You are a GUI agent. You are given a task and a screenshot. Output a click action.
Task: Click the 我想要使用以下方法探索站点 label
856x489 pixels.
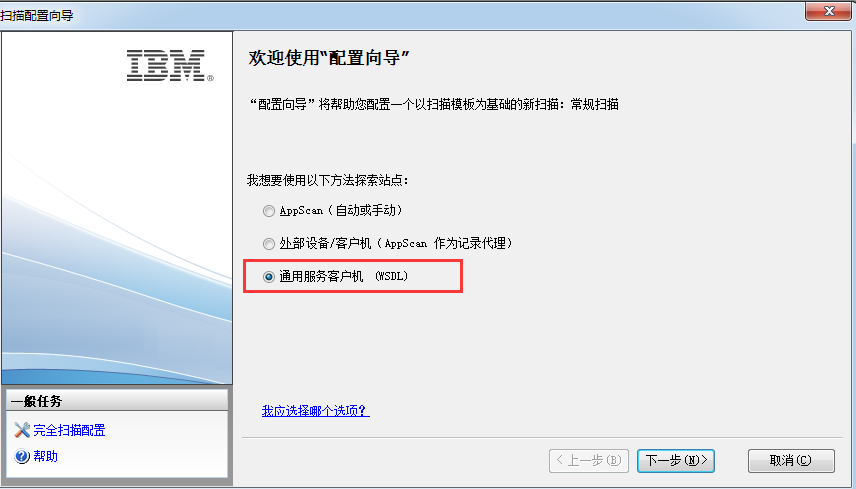click(328, 180)
